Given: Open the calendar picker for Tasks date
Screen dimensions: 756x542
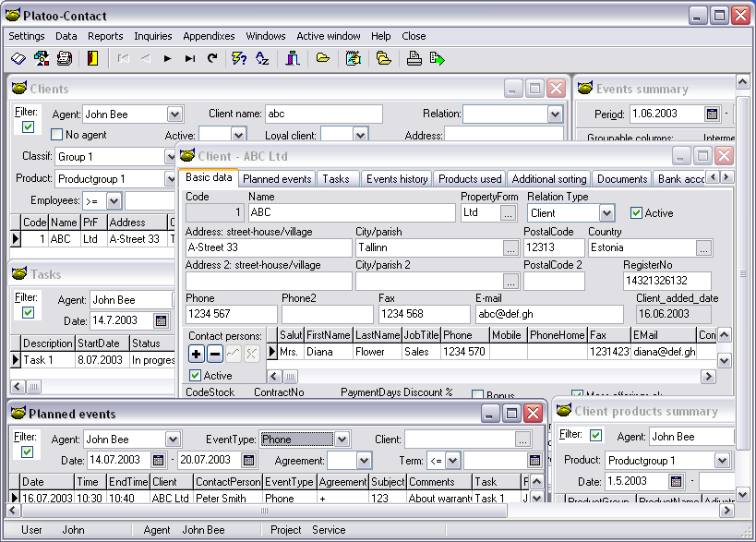Looking at the screenshot, I should 162,321.
